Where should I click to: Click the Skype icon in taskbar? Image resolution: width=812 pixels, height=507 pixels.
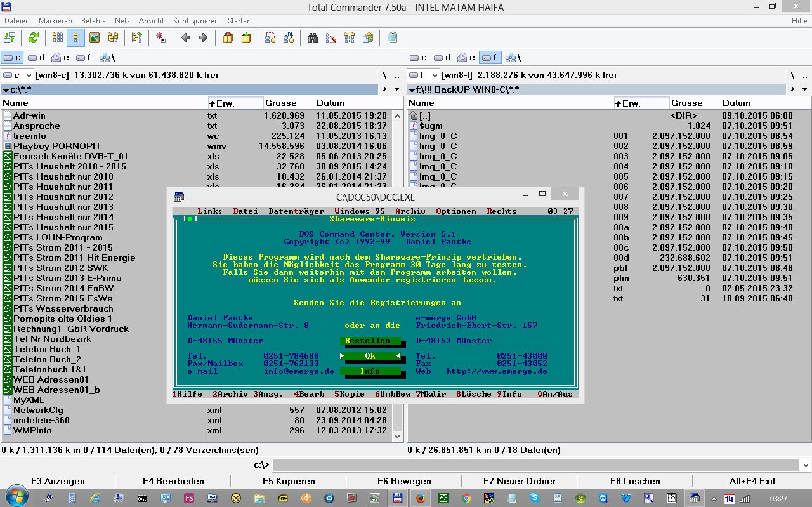coord(535,498)
